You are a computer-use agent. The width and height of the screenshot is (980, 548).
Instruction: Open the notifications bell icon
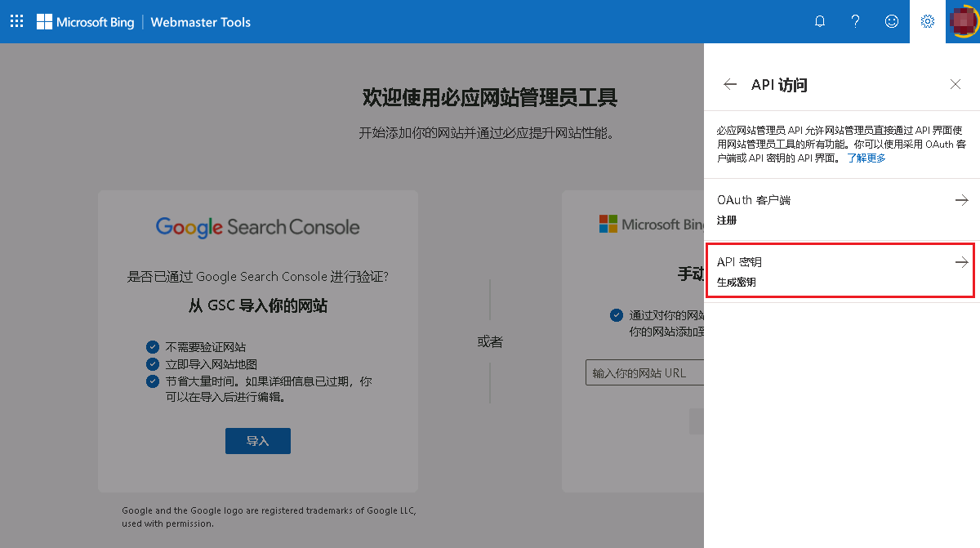(x=820, y=22)
